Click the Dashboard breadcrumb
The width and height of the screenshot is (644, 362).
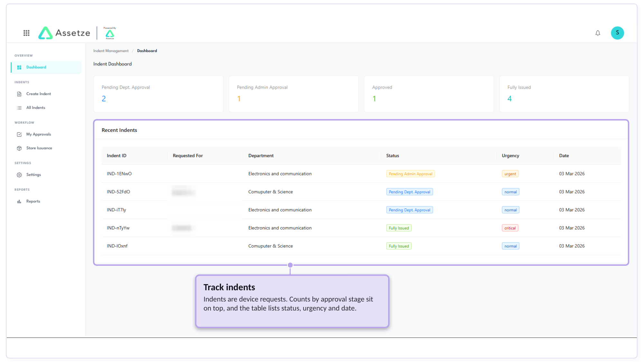pos(147,51)
